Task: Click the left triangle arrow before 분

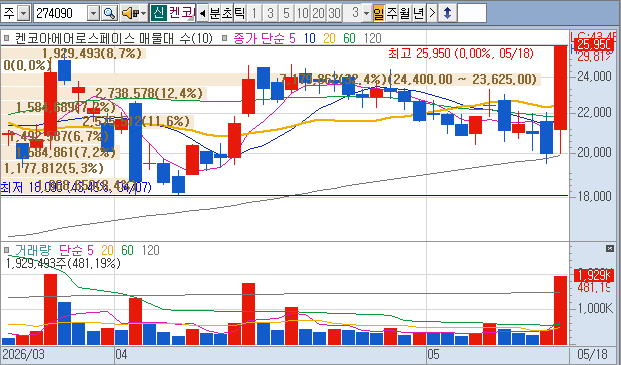Action: click(x=202, y=13)
